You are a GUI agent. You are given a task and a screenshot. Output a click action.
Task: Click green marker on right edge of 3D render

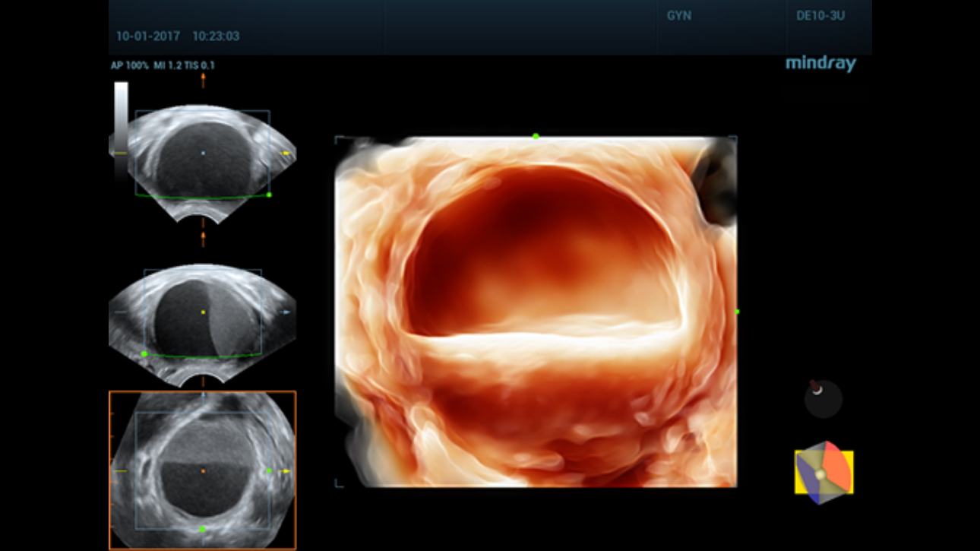pyautogui.click(x=737, y=312)
